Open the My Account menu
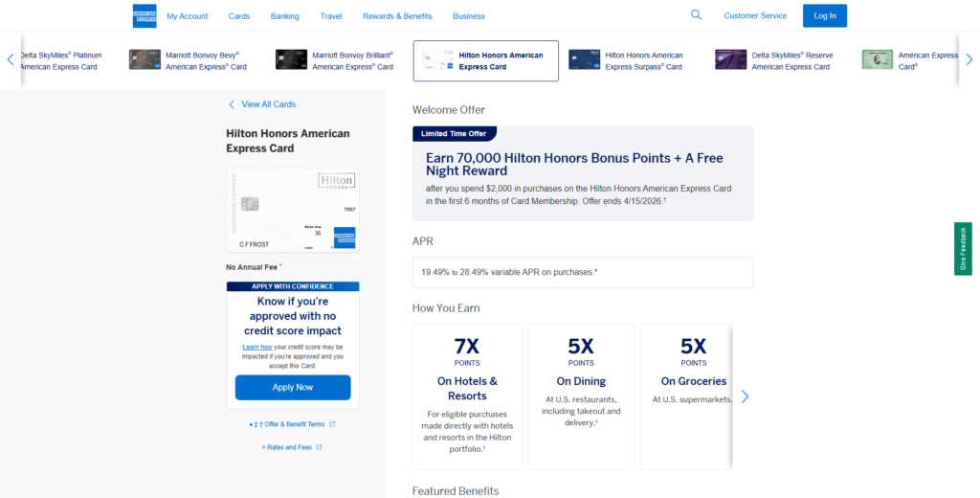980x498 pixels. 187,16
